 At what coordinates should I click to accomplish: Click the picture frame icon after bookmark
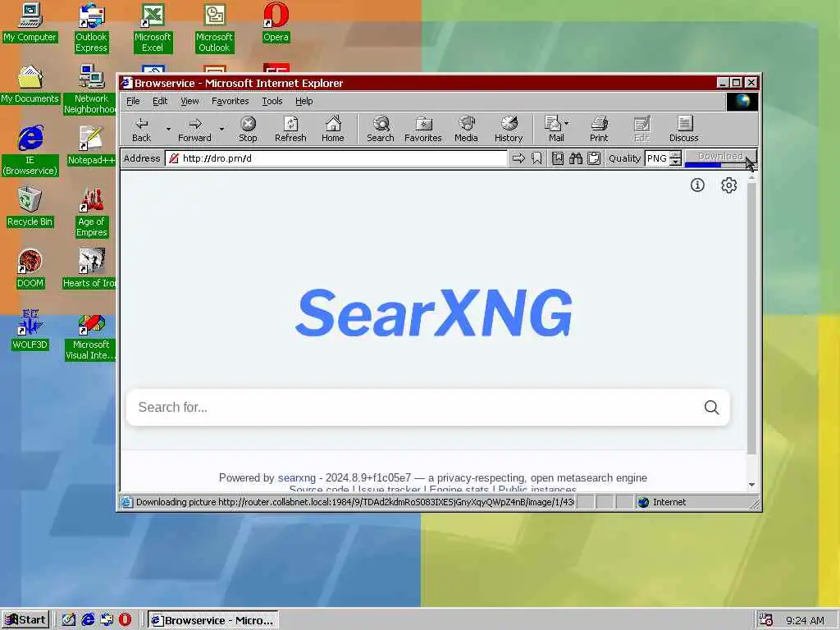558,158
